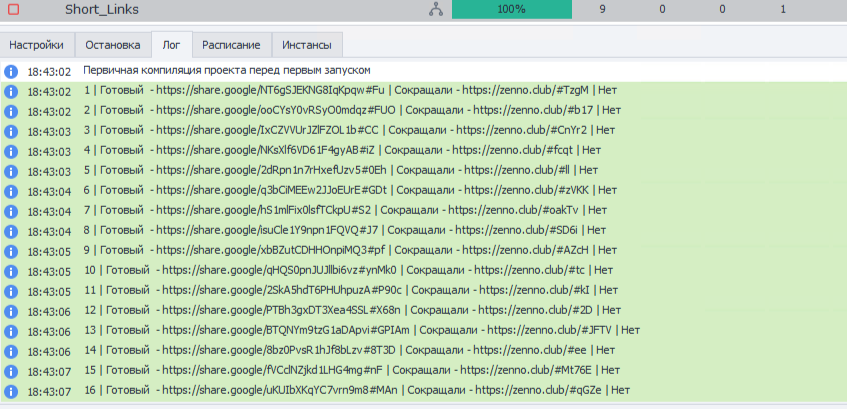Click the info icon on log row 5
Screen dimensions: 847x409
pyautogui.click(x=11, y=171)
